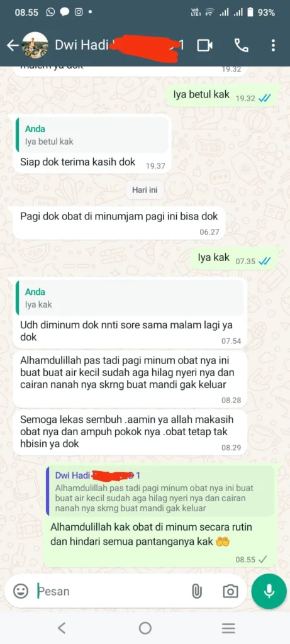Tap the quoted 'Iya kak' reply preview
Viewport: 290px width, 644px height.
(x=130, y=299)
